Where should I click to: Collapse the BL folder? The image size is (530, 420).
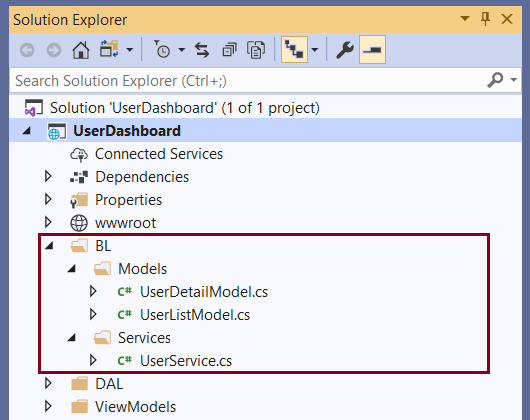[x=49, y=246]
